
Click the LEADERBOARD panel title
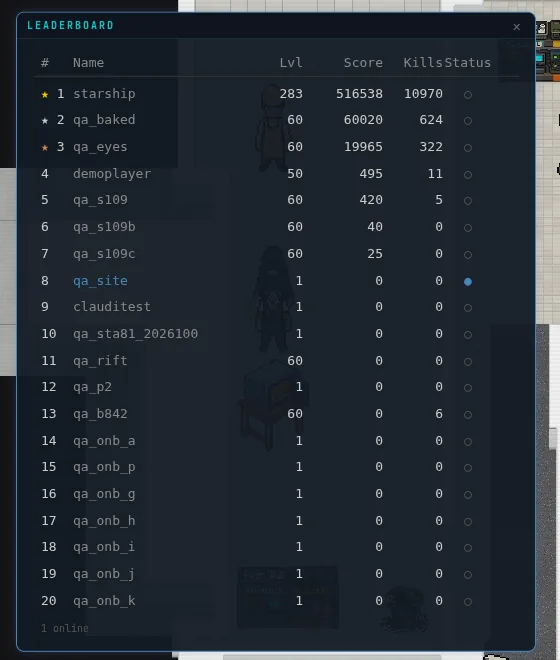pyautogui.click(x=70, y=25)
